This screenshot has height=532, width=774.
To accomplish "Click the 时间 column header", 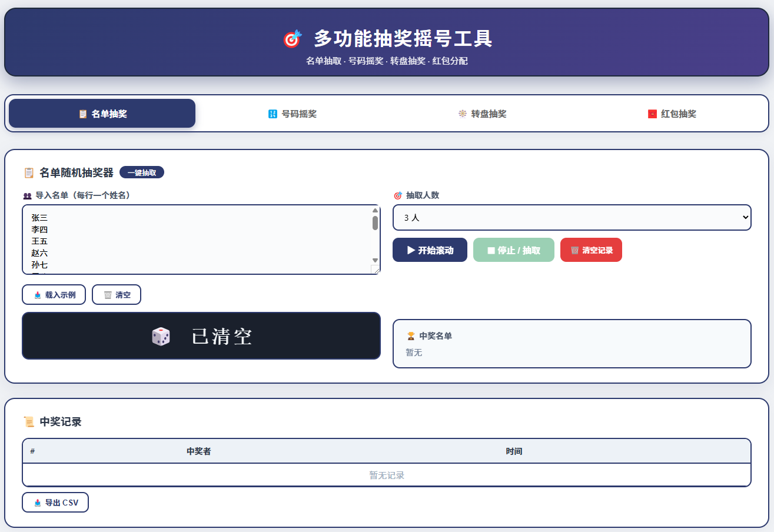I will (514, 451).
